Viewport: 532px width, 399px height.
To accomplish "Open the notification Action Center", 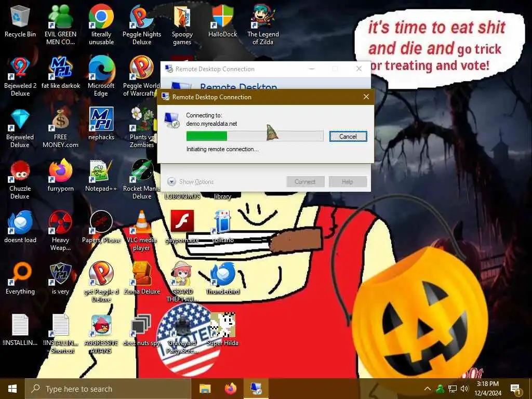I will [x=515, y=389].
